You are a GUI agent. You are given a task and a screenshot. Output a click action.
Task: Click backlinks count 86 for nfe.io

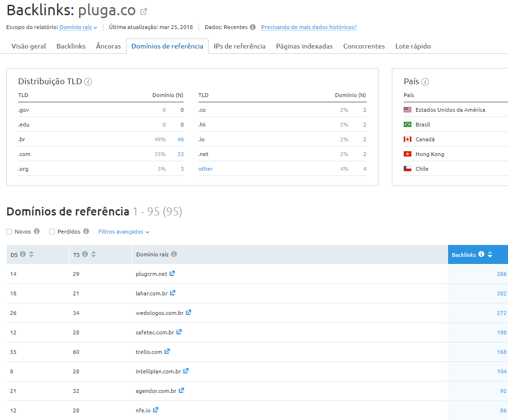pos(503,410)
